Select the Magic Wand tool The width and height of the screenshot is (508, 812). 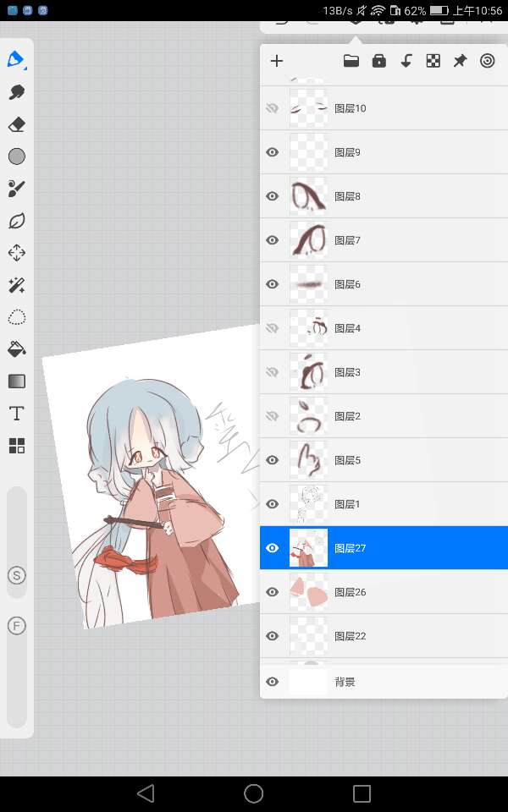[x=16, y=285]
